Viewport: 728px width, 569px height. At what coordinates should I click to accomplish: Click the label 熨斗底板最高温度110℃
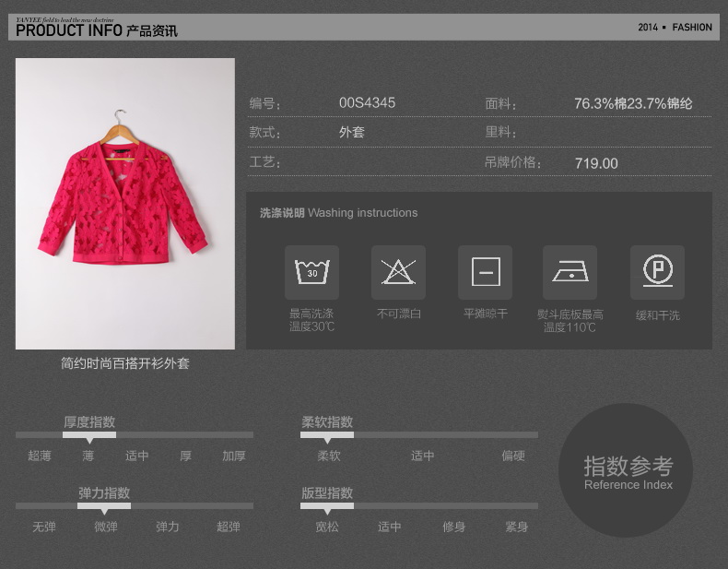coord(569,321)
